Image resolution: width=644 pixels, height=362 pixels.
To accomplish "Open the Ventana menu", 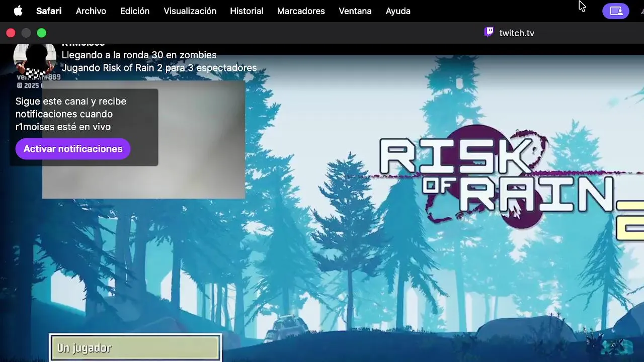I will pyautogui.click(x=355, y=11).
